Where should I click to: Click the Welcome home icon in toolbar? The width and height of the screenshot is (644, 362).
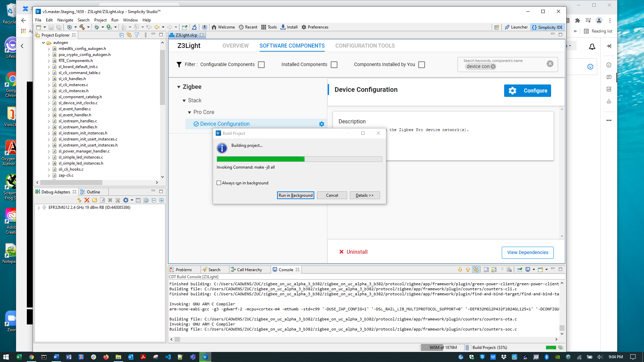coord(214,27)
